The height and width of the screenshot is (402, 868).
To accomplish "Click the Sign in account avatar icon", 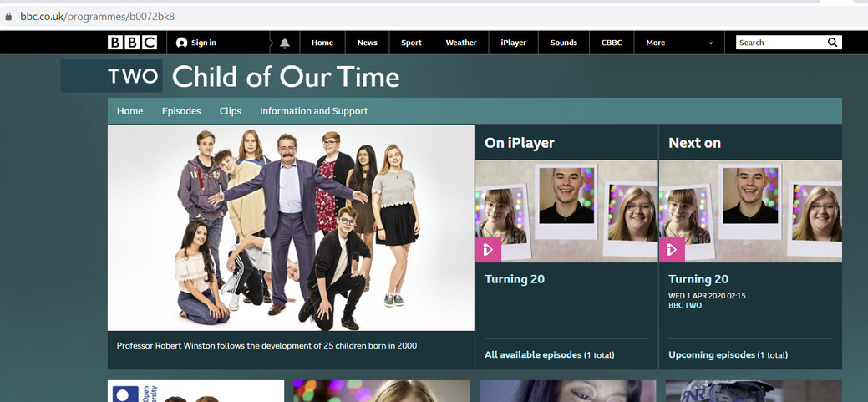I will [x=181, y=43].
